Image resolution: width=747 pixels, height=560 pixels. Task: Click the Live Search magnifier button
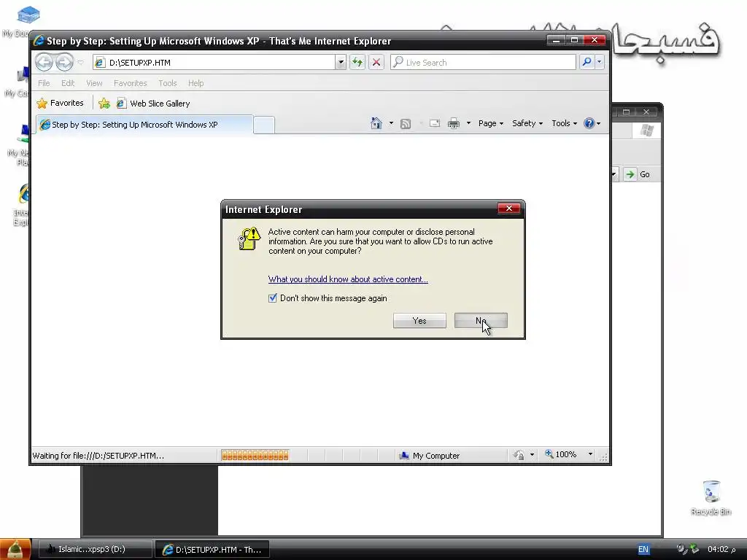(587, 62)
